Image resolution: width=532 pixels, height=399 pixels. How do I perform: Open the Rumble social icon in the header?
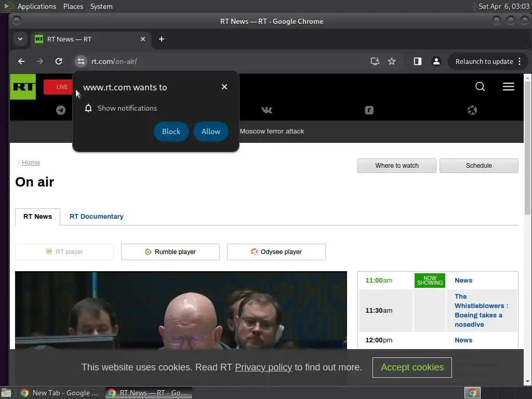[369, 110]
